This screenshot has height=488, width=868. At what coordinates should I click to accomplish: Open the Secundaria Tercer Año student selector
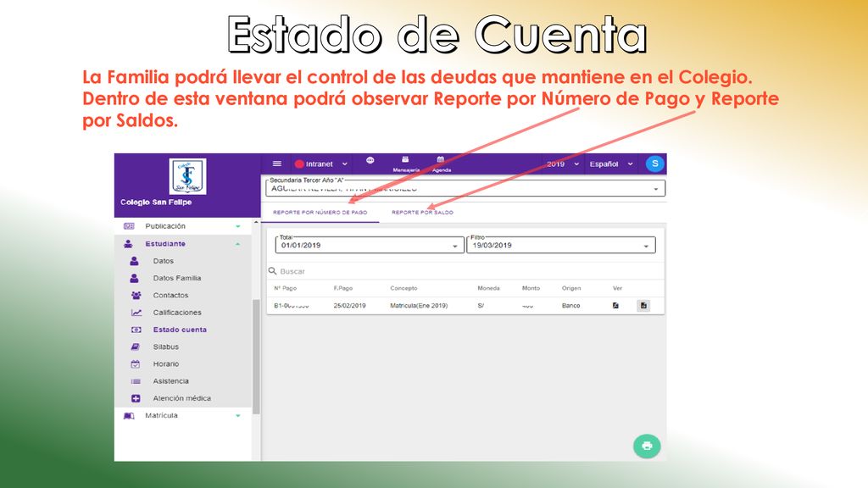[x=465, y=188]
